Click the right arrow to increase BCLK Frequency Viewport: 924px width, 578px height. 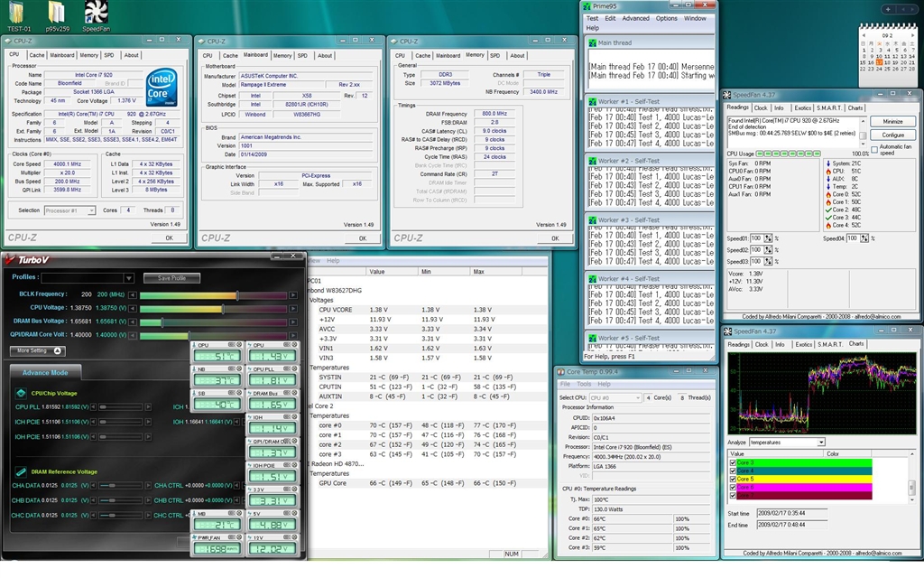click(x=292, y=294)
